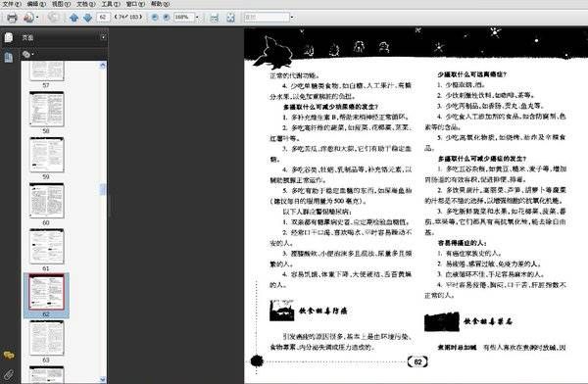Click the Bookmarks panel icon in the sidebar
Image resolution: width=588 pixels, height=384 pixels.
(x=9, y=57)
